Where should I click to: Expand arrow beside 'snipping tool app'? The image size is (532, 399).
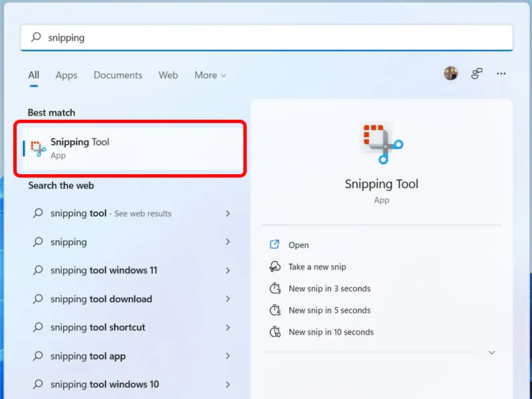click(228, 356)
